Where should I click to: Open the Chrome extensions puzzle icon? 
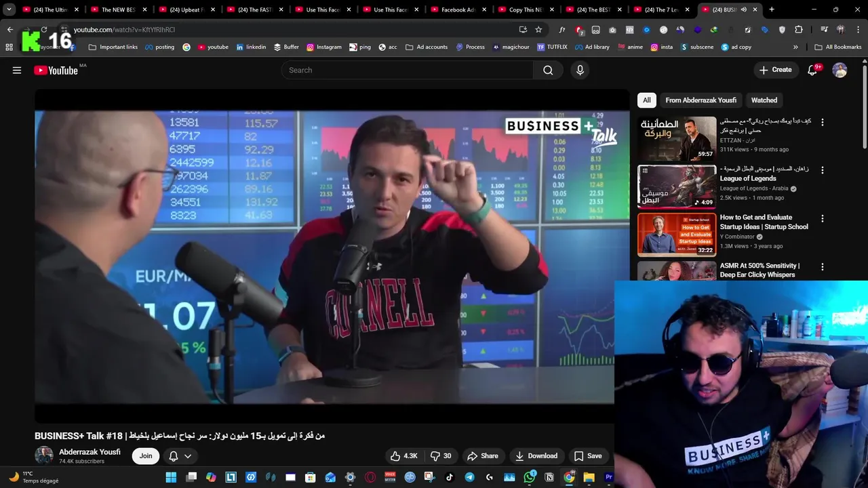coord(799,30)
